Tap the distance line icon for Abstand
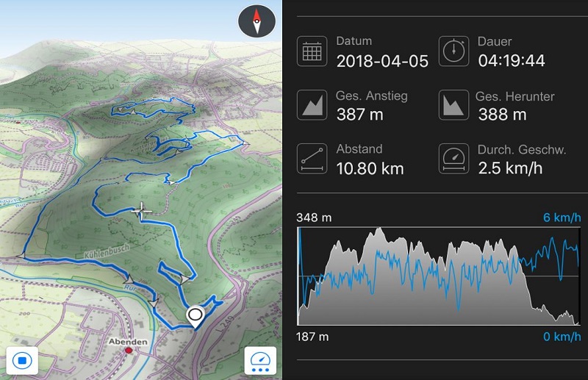 click(x=312, y=159)
